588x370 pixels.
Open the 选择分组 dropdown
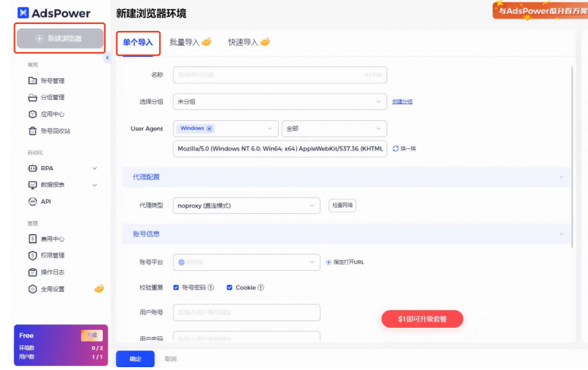click(x=280, y=101)
